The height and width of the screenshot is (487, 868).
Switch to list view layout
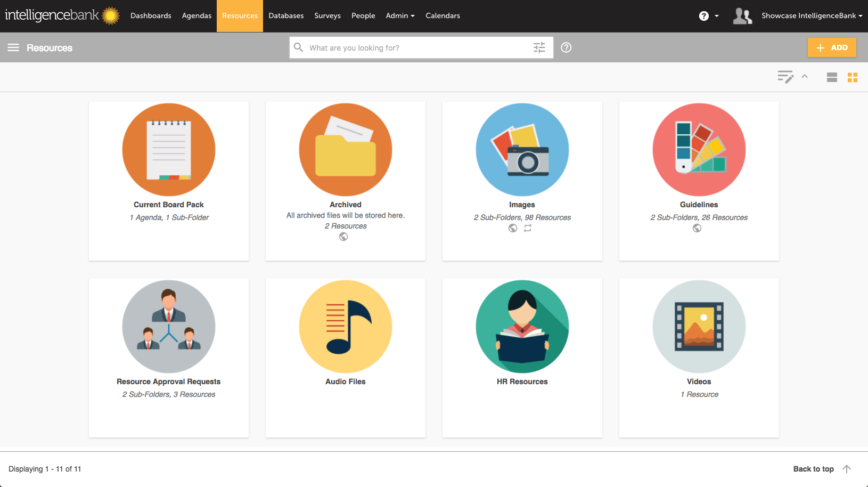[x=832, y=77]
